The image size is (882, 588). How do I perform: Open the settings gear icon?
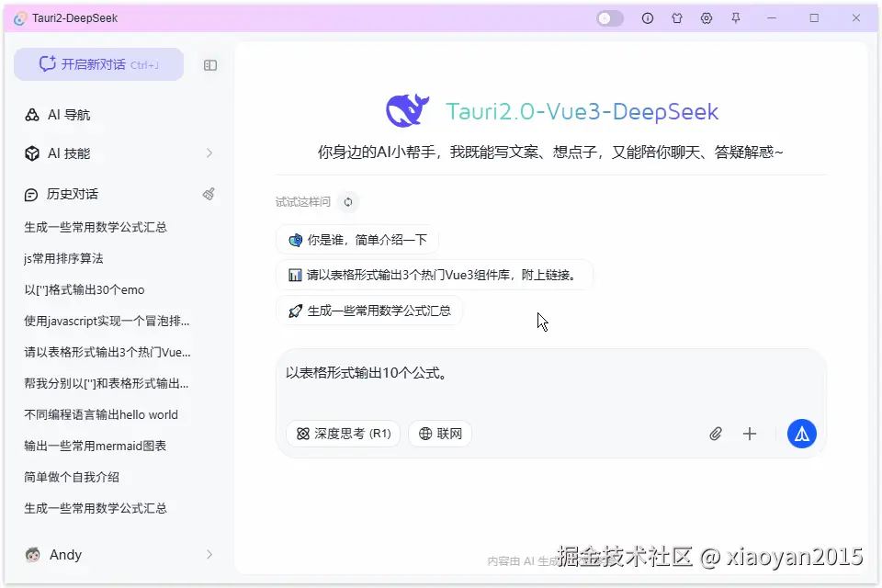click(x=707, y=18)
